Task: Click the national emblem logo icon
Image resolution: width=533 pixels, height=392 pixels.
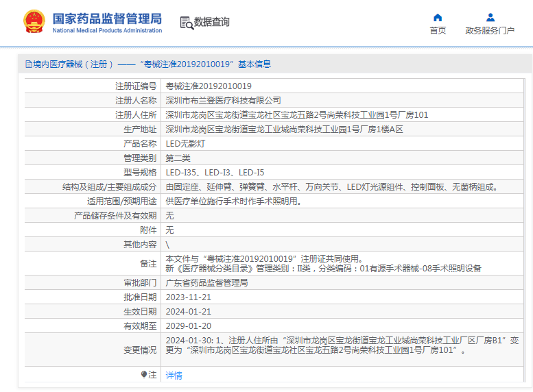Action: coord(34,21)
